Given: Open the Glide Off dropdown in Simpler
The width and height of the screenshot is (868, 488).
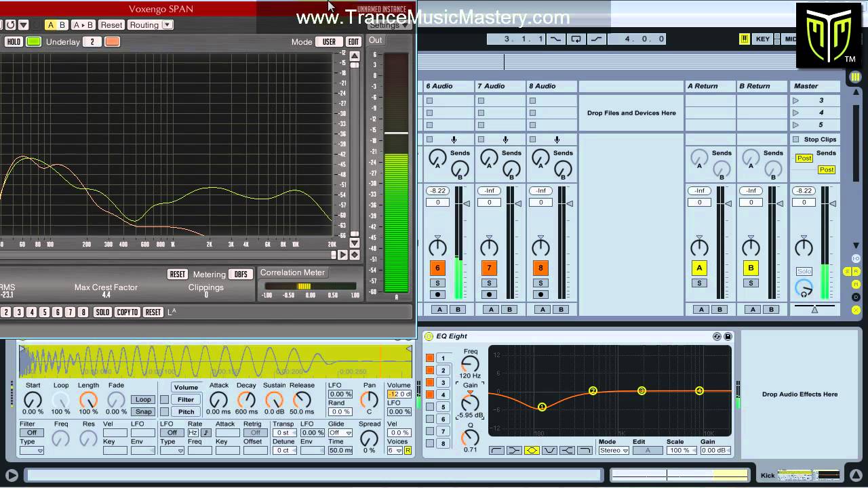Looking at the screenshot, I should tap(340, 432).
